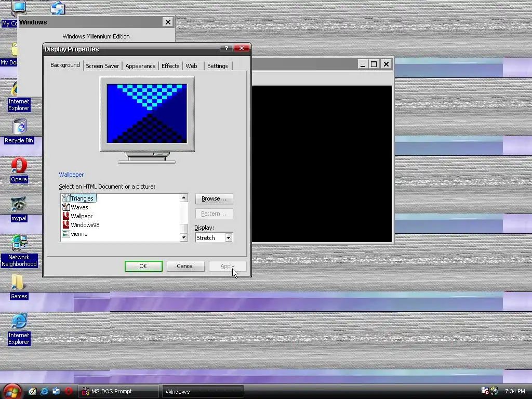Open the Settings tab

point(218,66)
